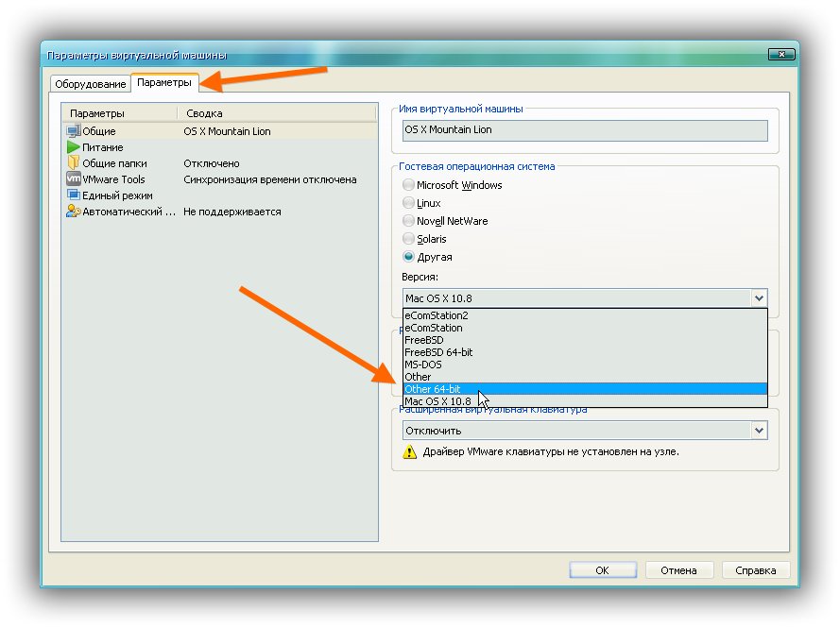Click the virtual machine name text field
Image resolution: width=840 pixels, height=628 pixels.
[584, 130]
